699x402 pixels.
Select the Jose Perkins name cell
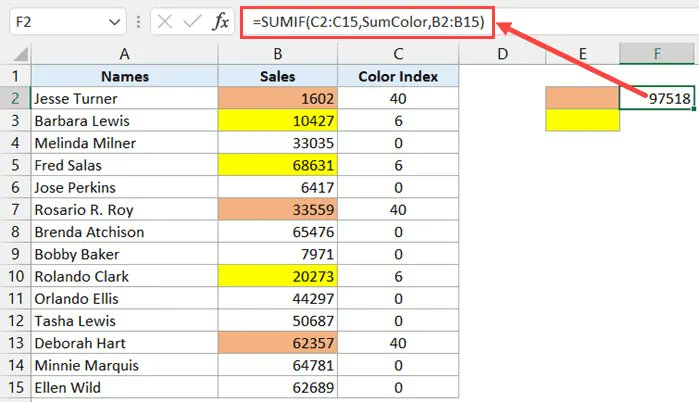(124, 187)
